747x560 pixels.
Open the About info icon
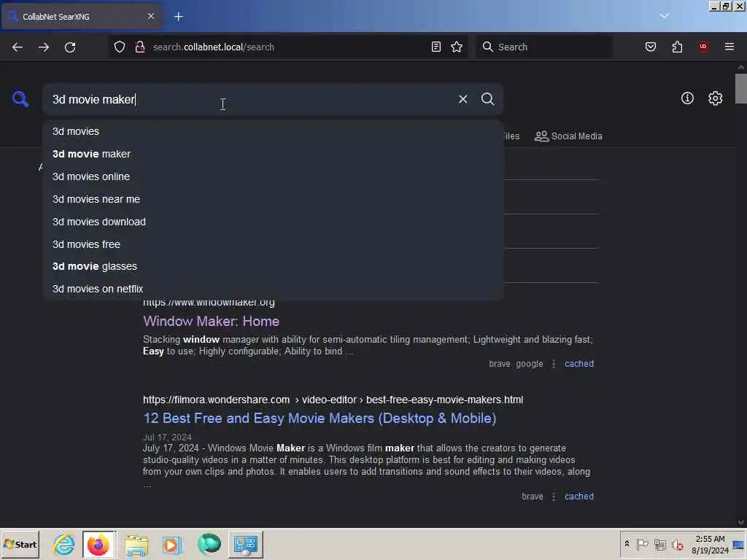(687, 98)
